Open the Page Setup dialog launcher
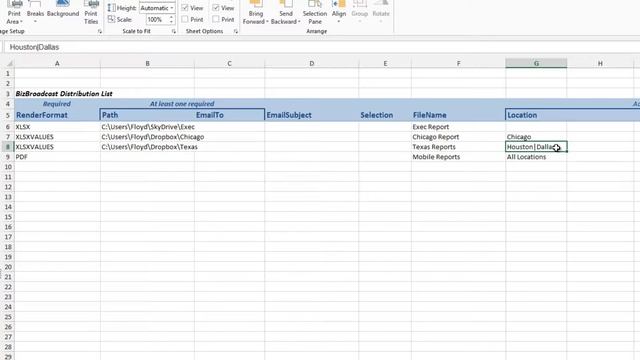 100,31
